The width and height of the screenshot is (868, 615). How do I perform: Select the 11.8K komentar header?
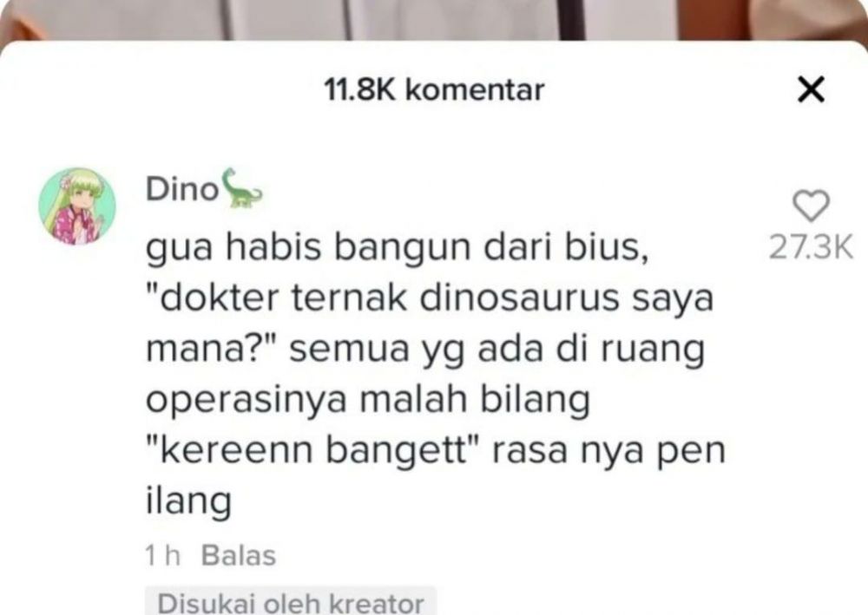(x=434, y=90)
